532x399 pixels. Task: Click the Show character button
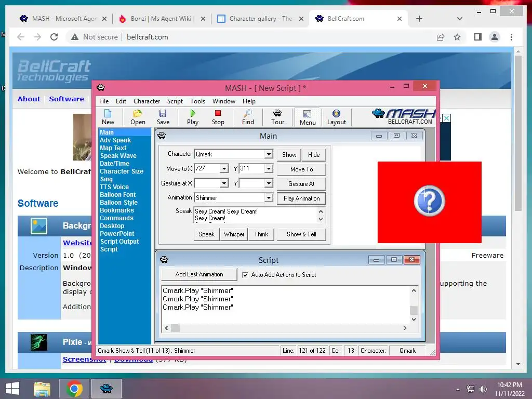[x=289, y=155]
